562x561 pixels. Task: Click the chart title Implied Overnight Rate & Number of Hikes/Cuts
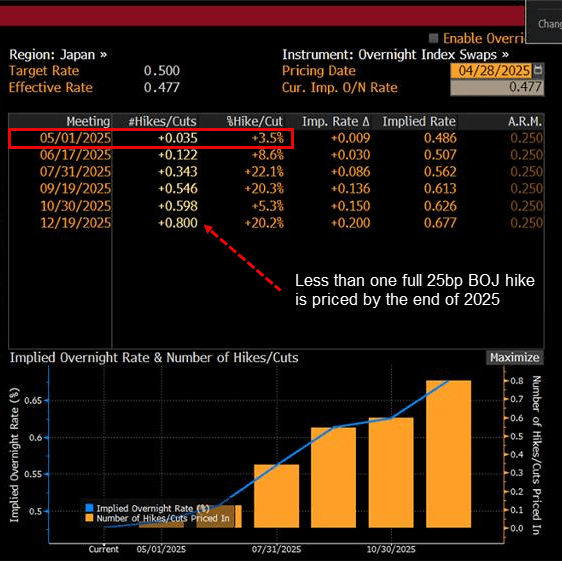pos(154,358)
